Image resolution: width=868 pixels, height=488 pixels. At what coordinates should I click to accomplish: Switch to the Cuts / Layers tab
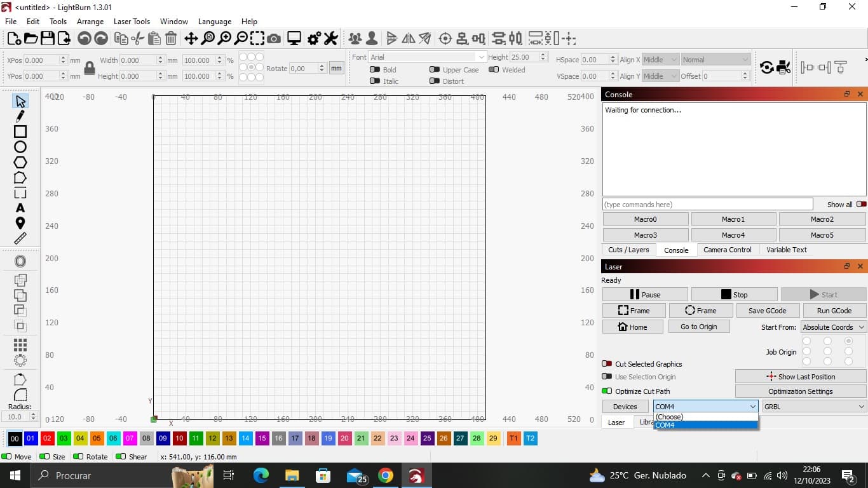[628, 250]
